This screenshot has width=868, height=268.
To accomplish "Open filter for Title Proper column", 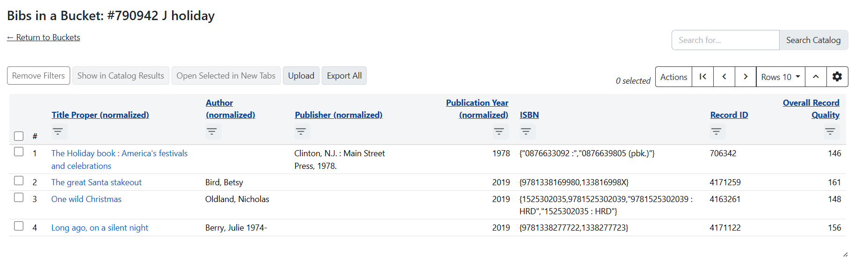I will [58, 132].
